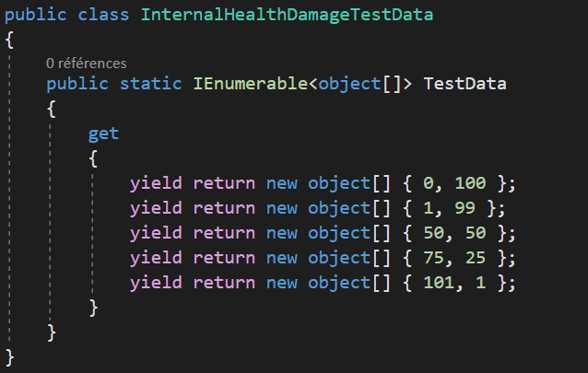Click the value 99 in the second yield line
Screen dimensions: 588x373
click(463, 208)
